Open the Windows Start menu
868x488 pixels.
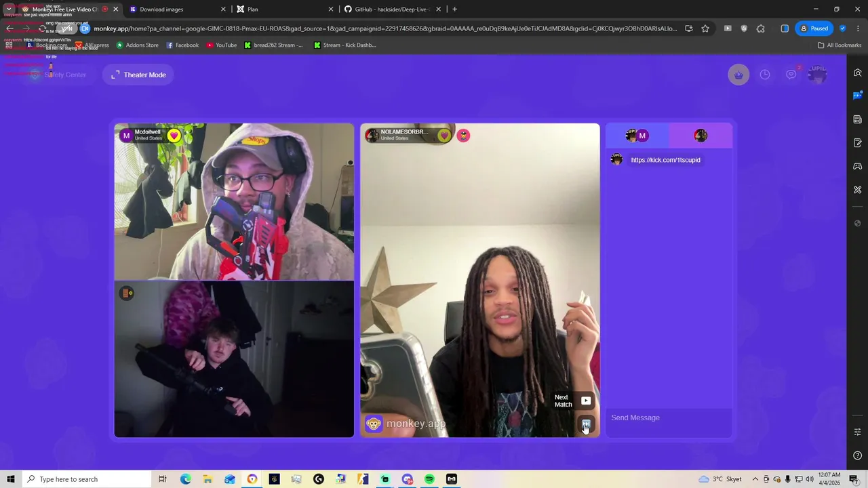[11, 479]
